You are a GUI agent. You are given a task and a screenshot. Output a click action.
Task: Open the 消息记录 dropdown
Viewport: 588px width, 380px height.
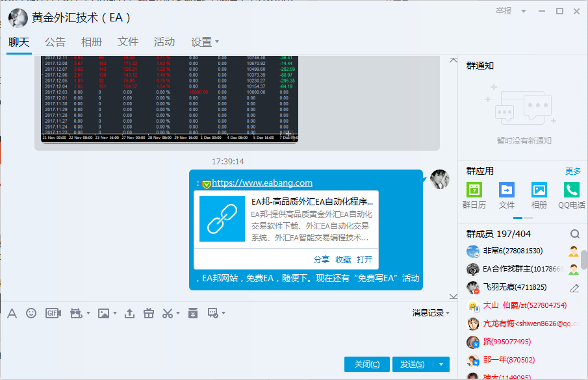click(431, 313)
